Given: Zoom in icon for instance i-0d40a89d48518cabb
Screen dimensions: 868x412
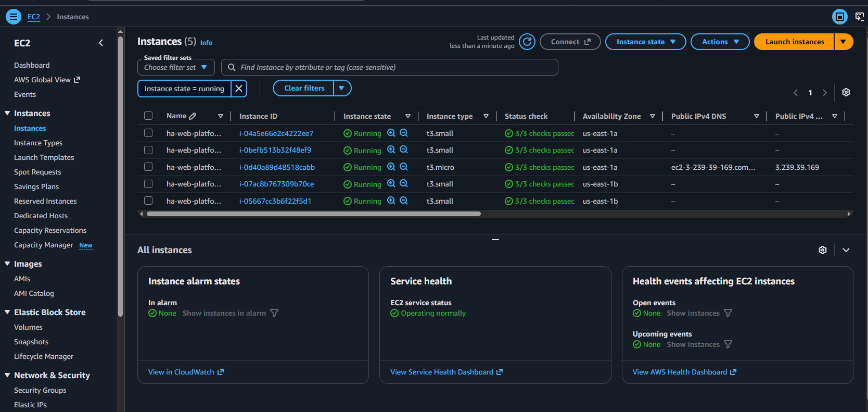Looking at the screenshot, I should click(391, 167).
